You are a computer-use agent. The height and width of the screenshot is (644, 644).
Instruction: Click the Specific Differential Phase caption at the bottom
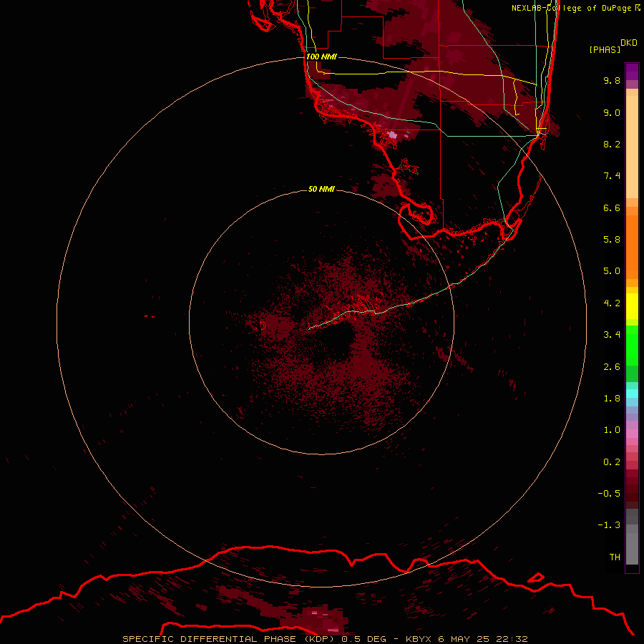point(326,639)
